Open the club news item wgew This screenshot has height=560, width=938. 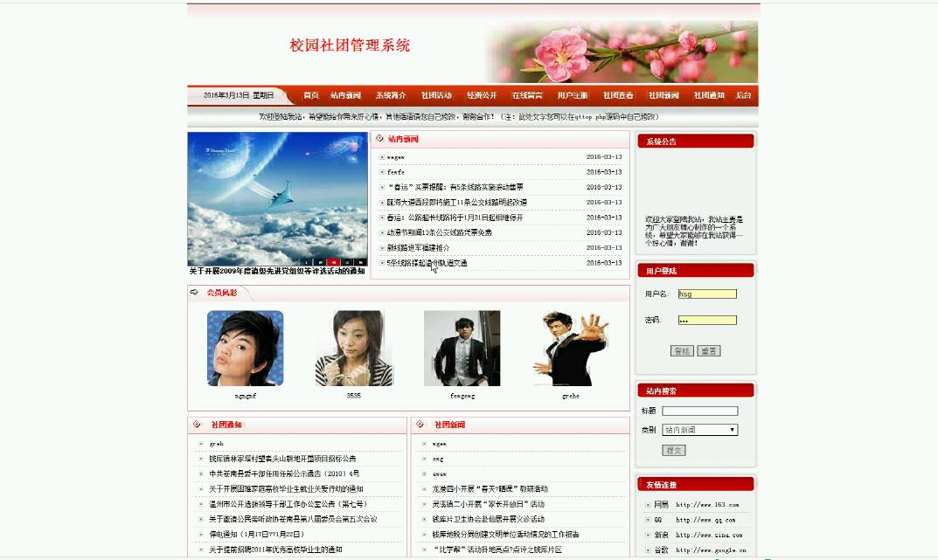pos(439,444)
